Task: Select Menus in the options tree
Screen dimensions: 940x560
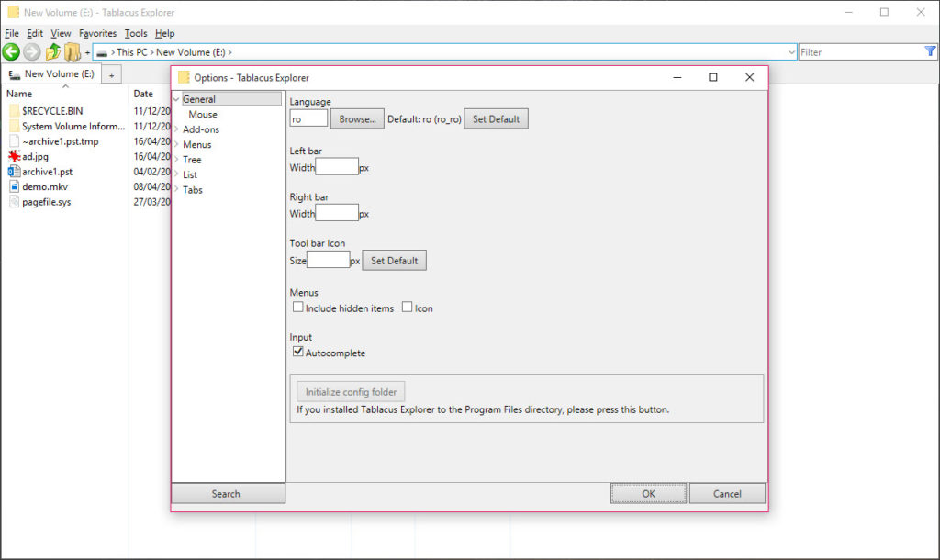Action: (196, 144)
